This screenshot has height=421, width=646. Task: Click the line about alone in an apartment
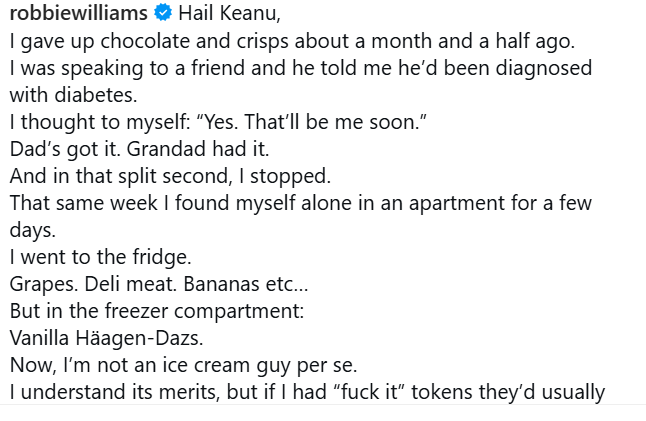point(301,203)
